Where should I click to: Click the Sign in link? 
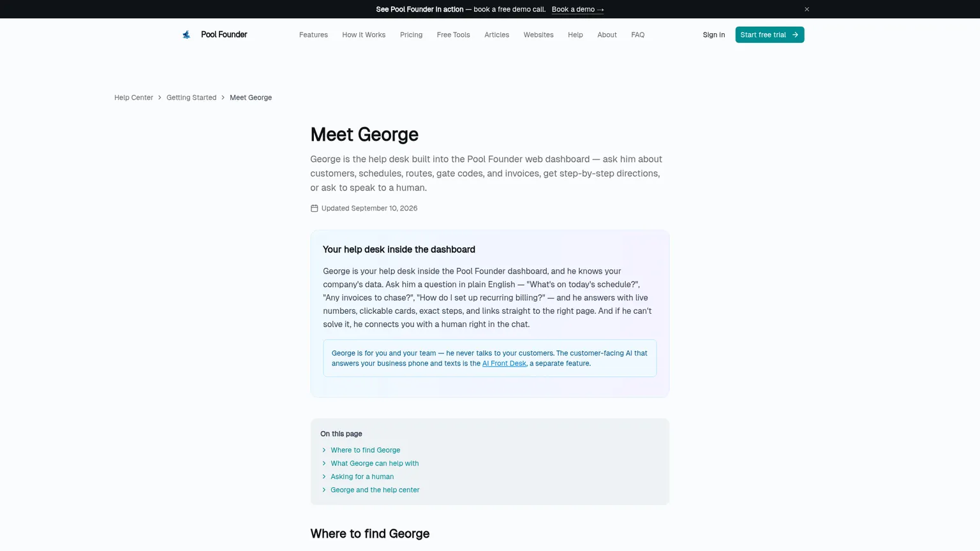[x=714, y=34]
